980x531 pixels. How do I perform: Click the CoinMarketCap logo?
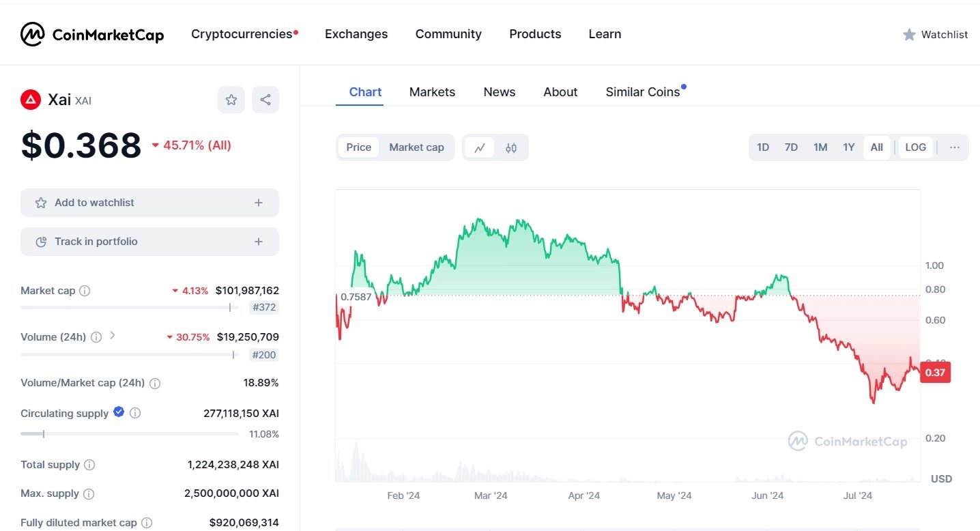[92, 34]
